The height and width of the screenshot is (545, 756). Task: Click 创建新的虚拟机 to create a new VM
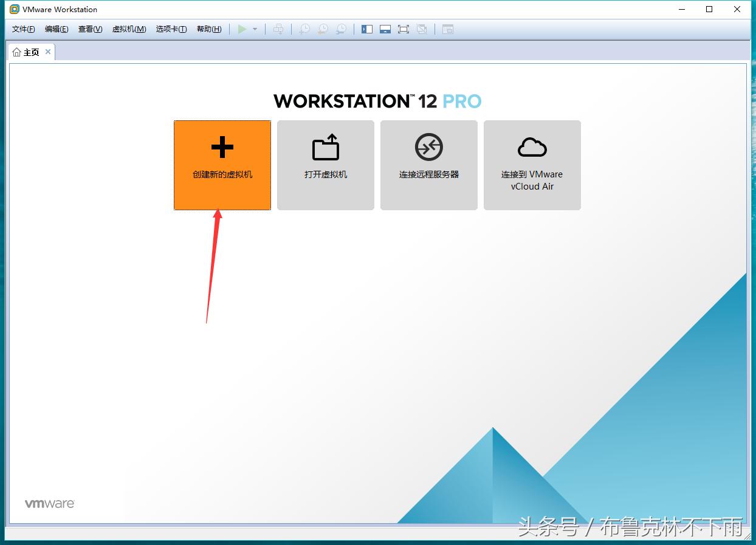222,165
